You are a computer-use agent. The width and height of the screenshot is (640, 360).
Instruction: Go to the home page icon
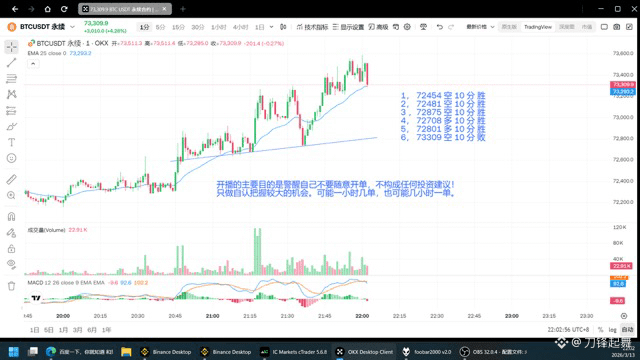[x=47, y=9]
